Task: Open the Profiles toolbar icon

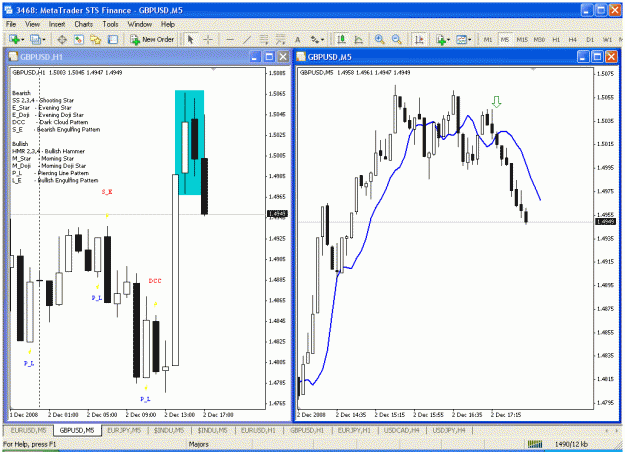Action: point(35,39)
